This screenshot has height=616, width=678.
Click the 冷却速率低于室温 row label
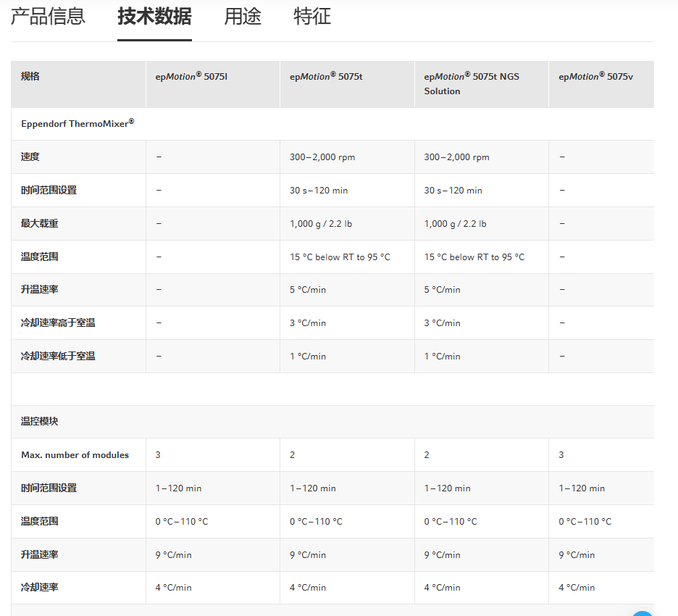point(58,356)
